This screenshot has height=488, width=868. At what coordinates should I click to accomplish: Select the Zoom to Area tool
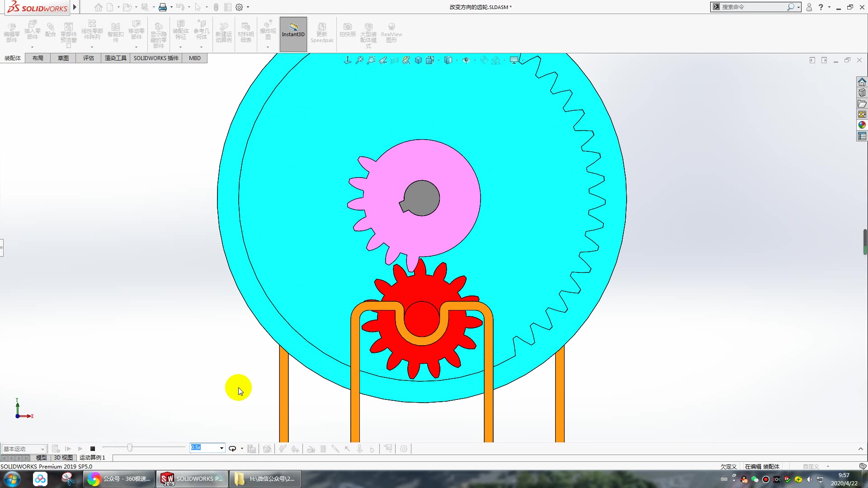(371, 60)
